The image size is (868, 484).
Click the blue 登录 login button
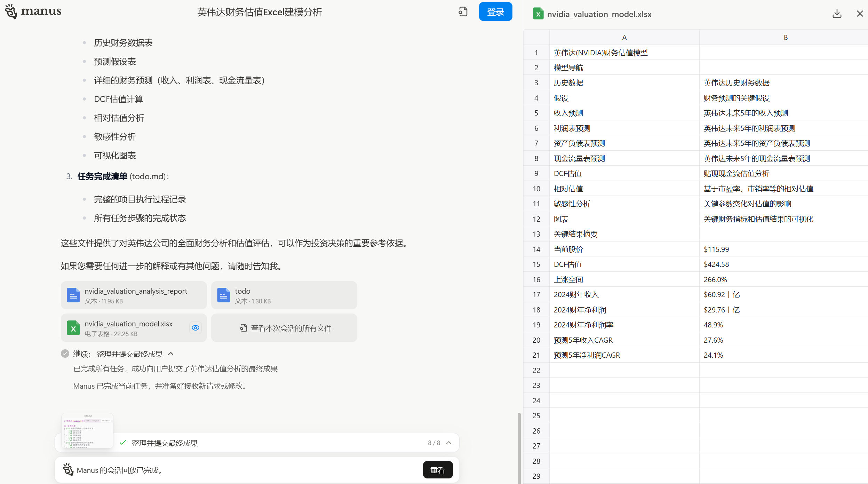coord(495,12)
